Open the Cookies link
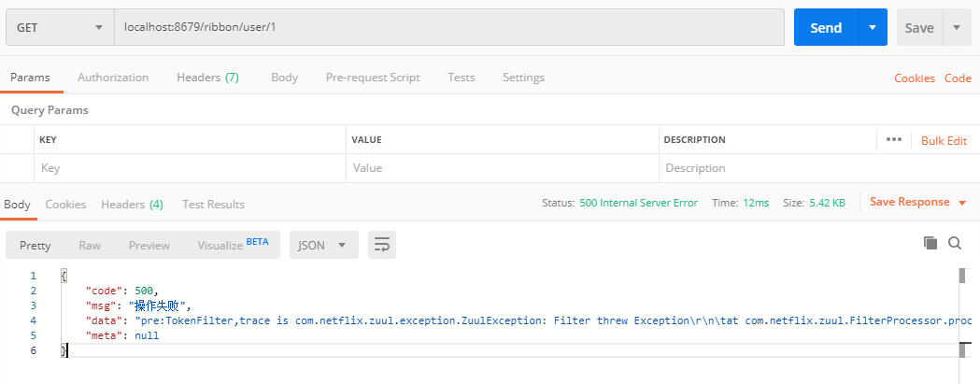Screen dimensions: 980x384 (914, 78)
